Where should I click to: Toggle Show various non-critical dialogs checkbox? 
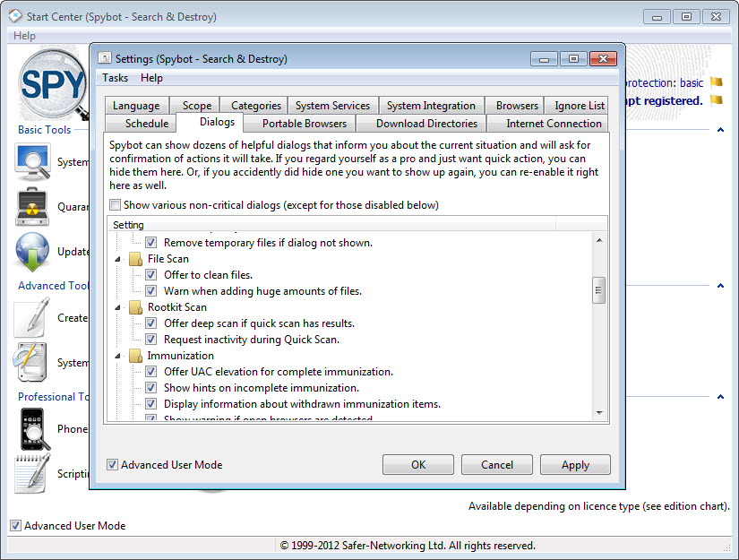(115, 205)
